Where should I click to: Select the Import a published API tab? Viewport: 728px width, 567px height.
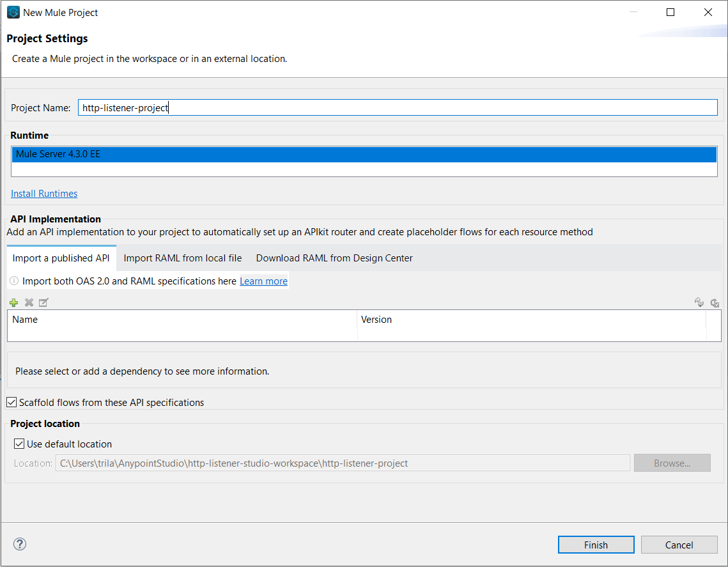coord(61,258)
